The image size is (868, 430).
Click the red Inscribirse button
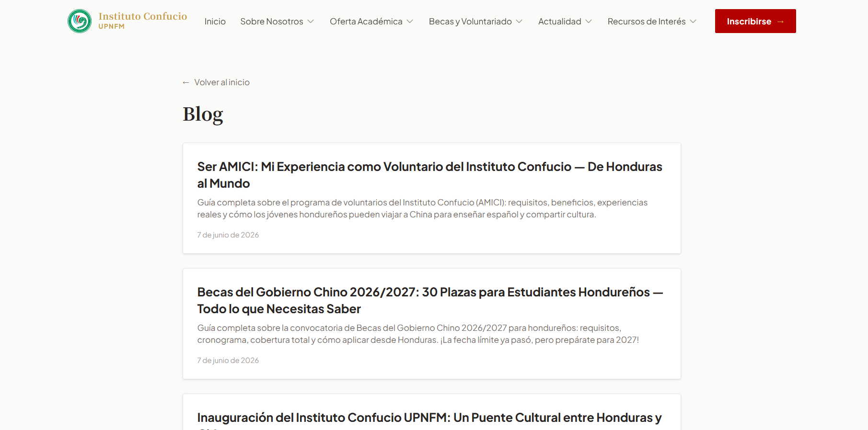(755, 21)
